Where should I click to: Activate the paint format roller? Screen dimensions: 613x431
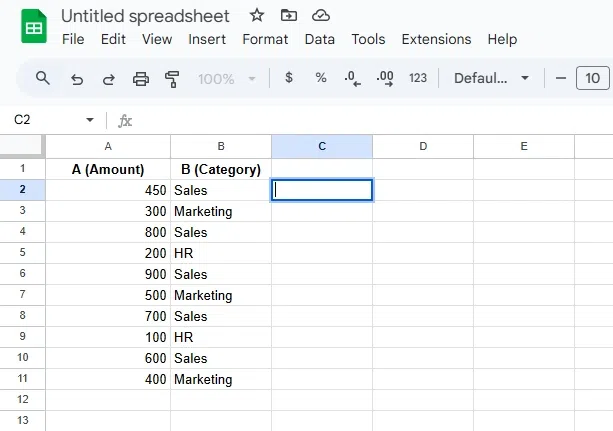172,78
